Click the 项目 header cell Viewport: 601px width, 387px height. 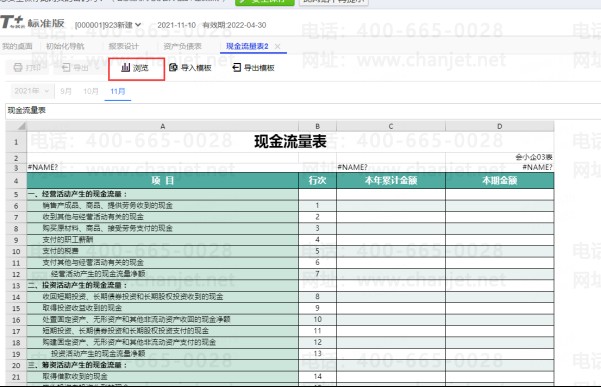tap(163, 180)
